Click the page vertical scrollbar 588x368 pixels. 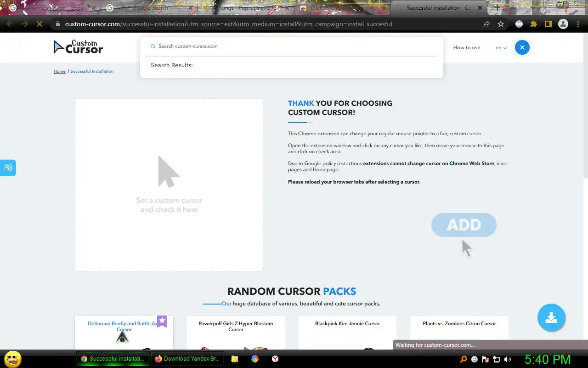[585, 106]
